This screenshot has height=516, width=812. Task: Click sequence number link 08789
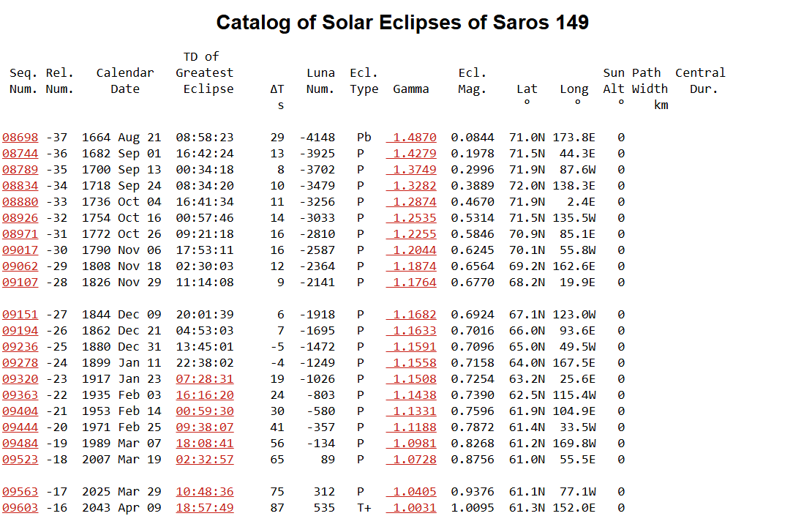[x=20, y=169]
